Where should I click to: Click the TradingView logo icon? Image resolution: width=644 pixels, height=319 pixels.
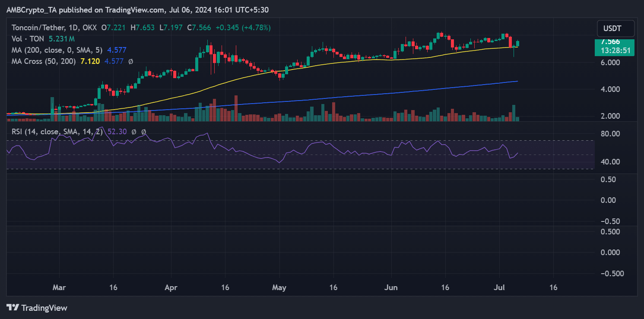coord(13,308)
